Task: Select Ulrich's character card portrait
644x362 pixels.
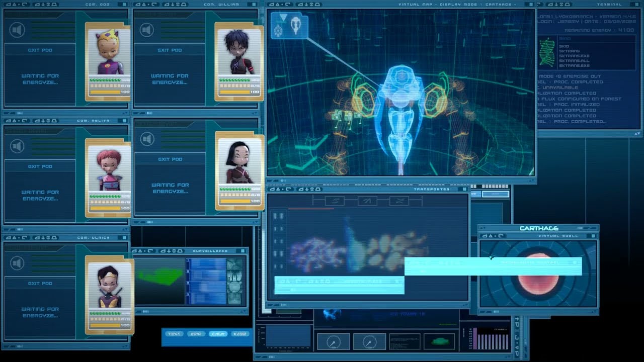Action: tap(110, 284)
